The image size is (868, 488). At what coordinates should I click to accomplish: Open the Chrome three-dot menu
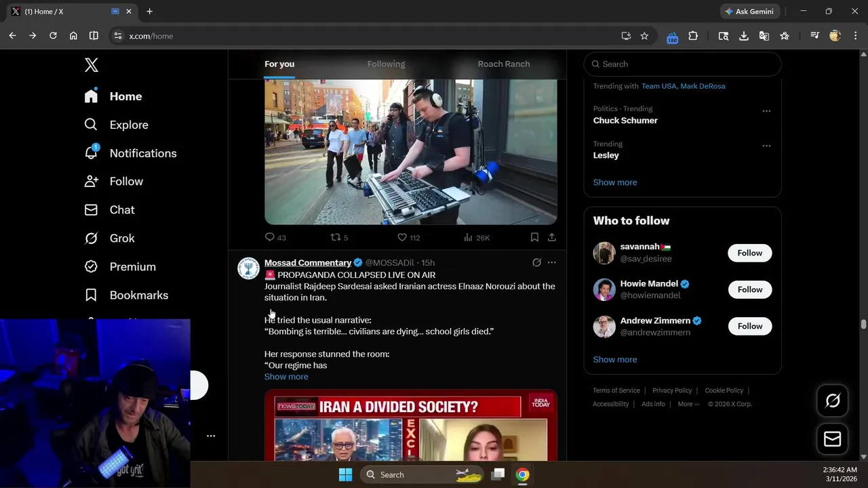pyautogui.click(x=855, y=36)
